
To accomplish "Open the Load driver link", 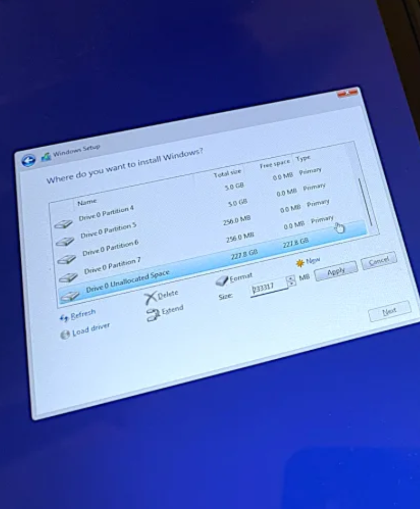I will (x=85, y=330).
